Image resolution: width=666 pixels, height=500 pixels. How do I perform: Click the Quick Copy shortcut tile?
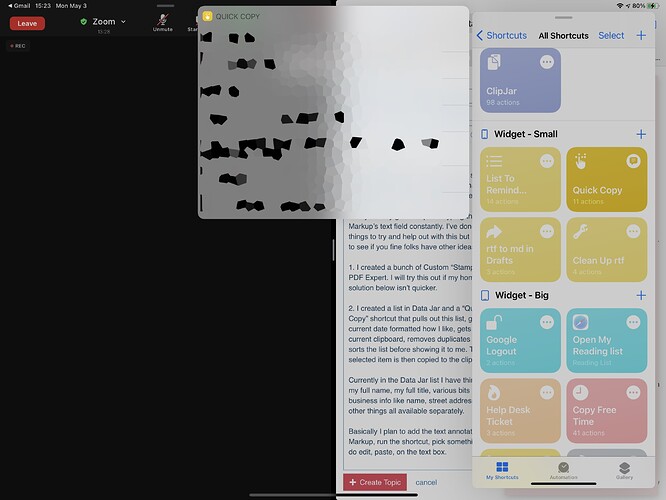(607, 179)
